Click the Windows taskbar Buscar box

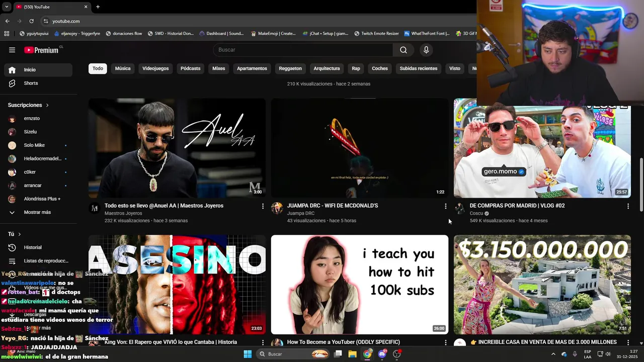[x=293, y=354]
